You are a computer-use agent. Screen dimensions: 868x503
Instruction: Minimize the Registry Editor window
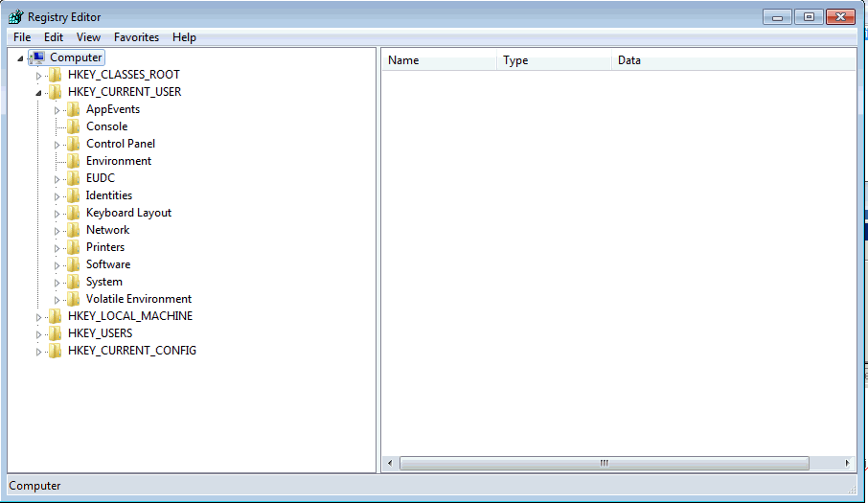pos(777,17)
